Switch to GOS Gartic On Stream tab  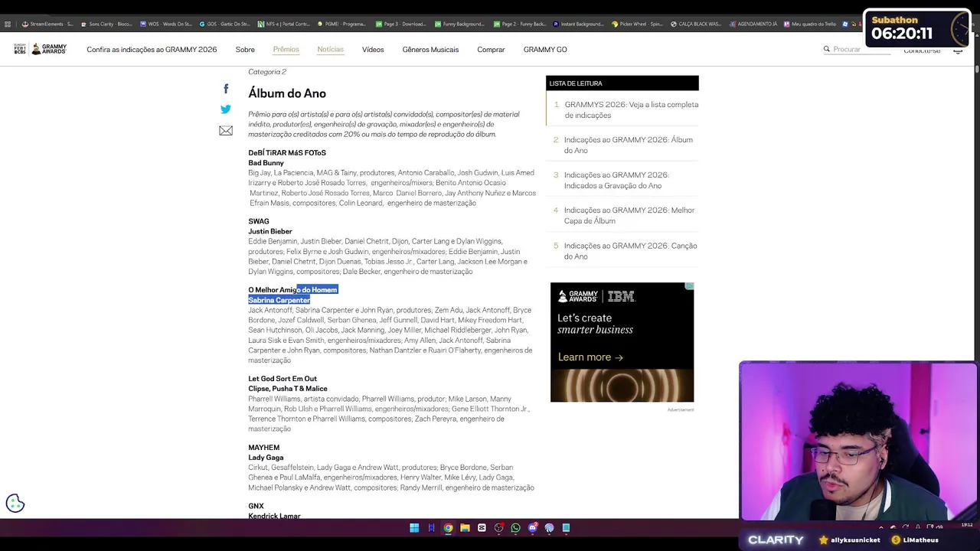coord(225,24)
